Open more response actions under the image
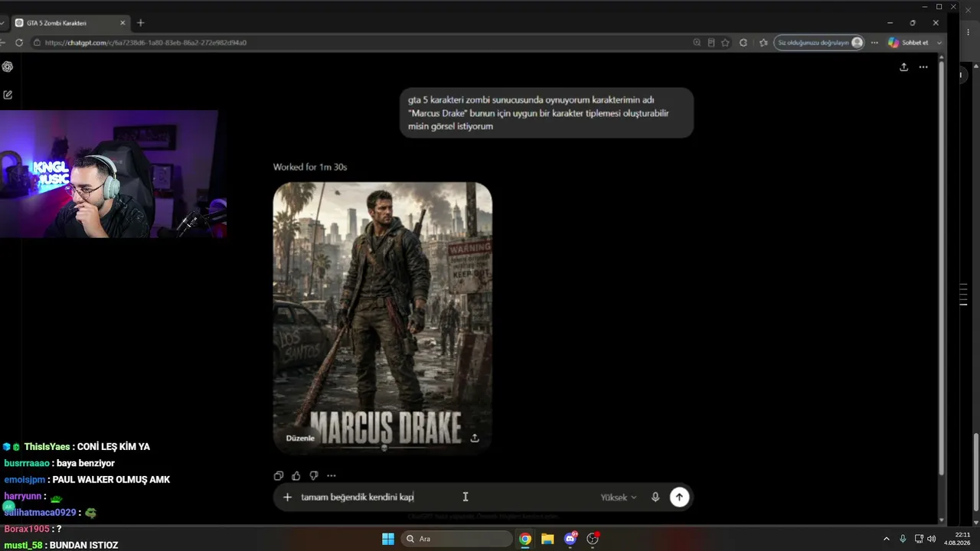This screenshot has width=980, height=551. coord(332,475)
